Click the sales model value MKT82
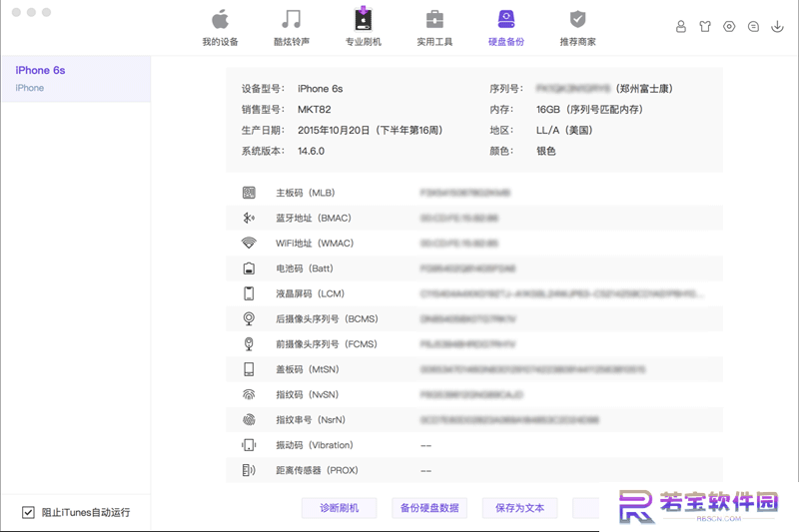 point(315,110)
